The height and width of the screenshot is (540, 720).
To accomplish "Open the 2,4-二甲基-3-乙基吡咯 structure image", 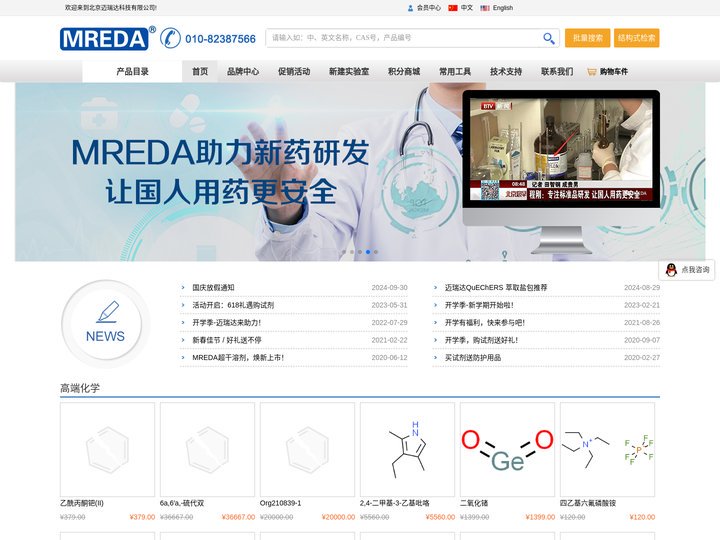I will pyautogui.click(x=407, y=450).
